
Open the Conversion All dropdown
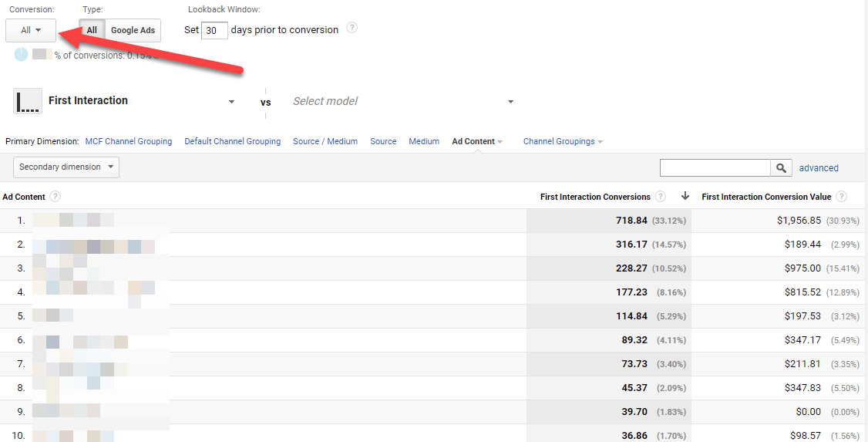tap(31, 30)
